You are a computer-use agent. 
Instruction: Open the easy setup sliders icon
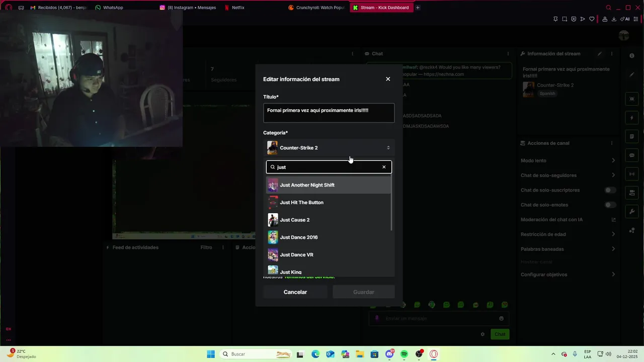tap(636, 19)
